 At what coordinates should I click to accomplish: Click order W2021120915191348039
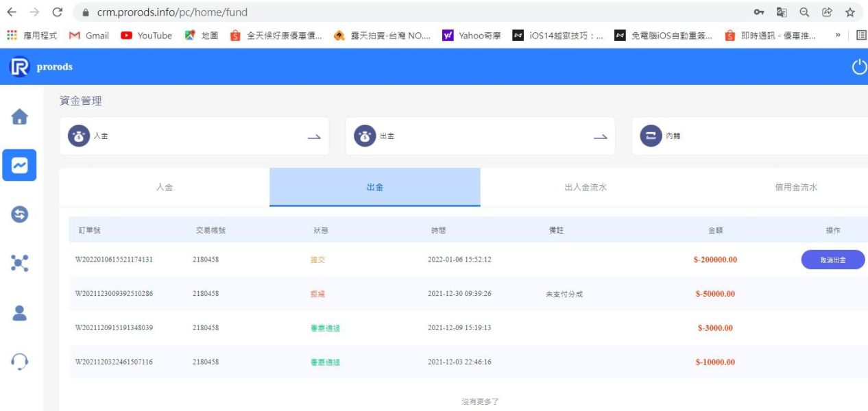tap(114, 328)
